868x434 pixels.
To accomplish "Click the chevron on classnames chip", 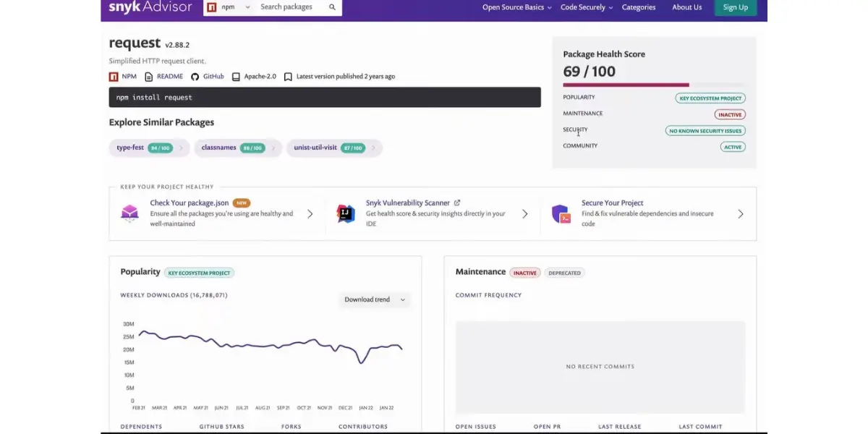I will 273,148.
